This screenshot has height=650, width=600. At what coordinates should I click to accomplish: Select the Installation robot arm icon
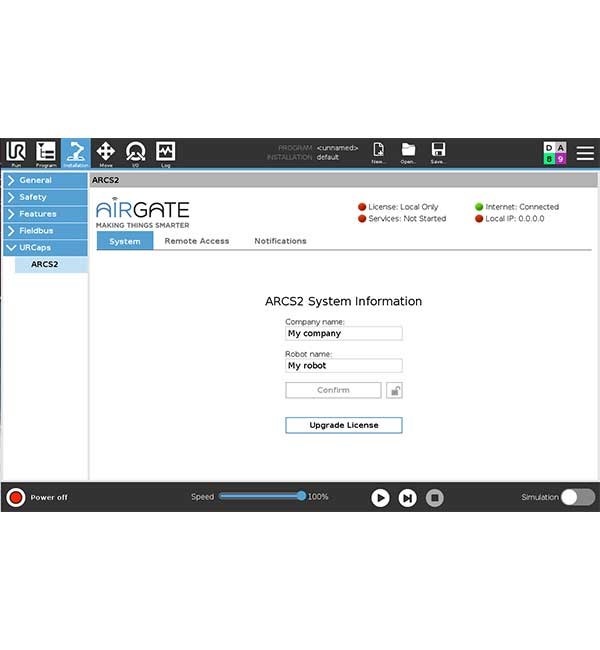tap(75, 151)
